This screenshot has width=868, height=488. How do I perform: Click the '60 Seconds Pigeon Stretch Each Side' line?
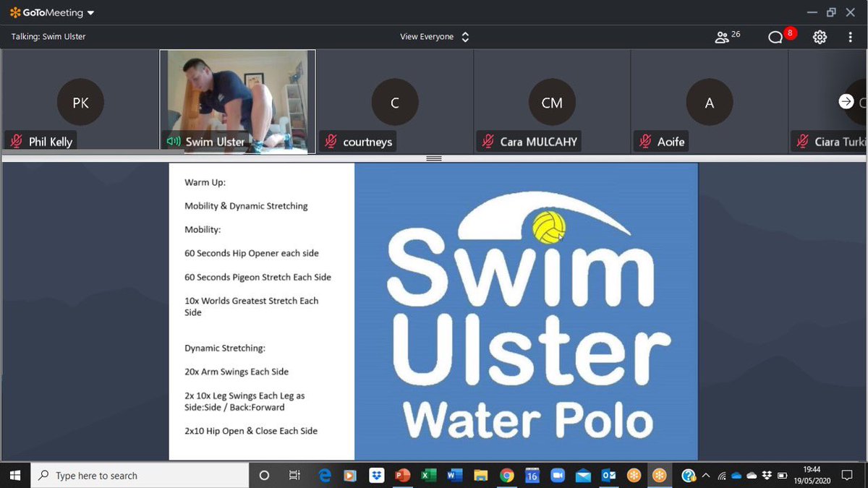click(258, 277)
